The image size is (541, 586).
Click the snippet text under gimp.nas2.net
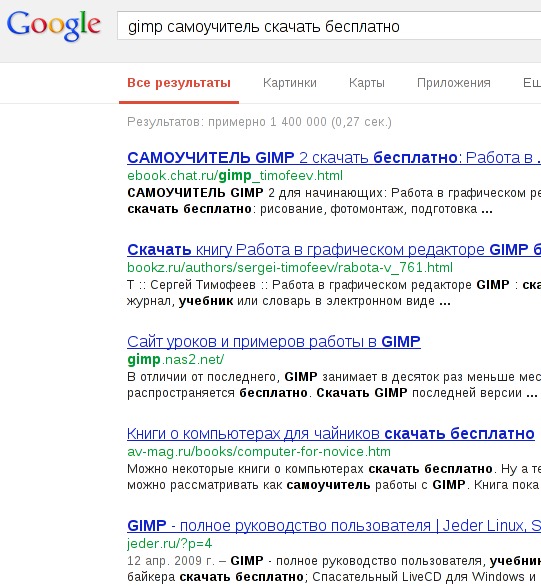[334, 385]
